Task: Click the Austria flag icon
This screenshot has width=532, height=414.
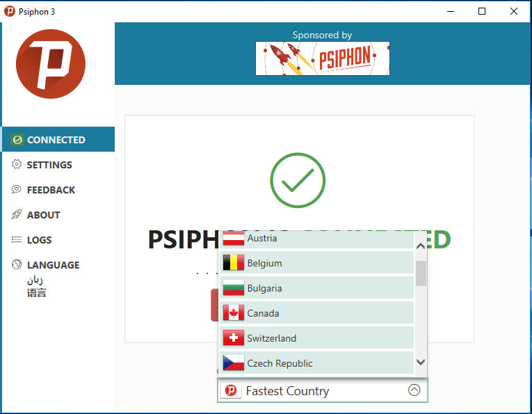Action: click(x=234, y=238)
